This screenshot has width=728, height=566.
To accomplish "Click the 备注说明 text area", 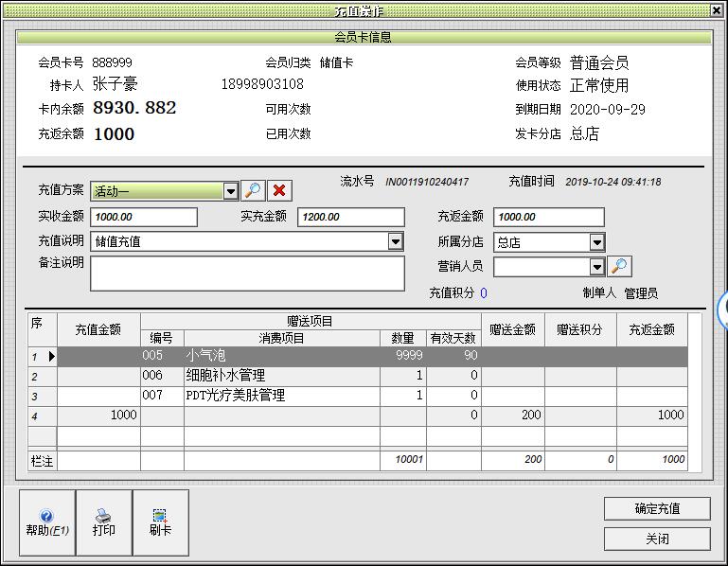I will pos(247,274).
